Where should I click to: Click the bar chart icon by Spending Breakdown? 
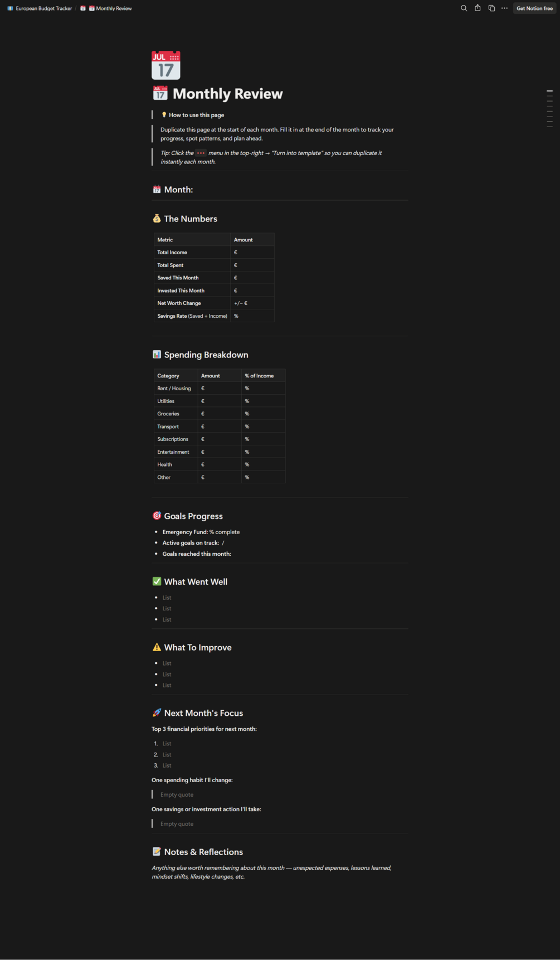pos(157,355)
